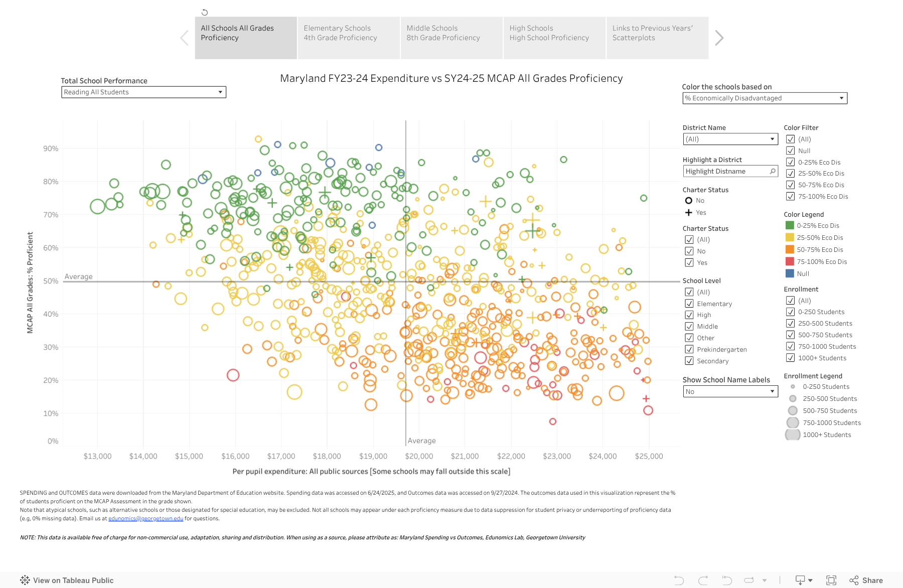Open the Reading All Students performance dropdown
Image resolution: width=903 pixels, height=588 pixels.
[220, 92]
